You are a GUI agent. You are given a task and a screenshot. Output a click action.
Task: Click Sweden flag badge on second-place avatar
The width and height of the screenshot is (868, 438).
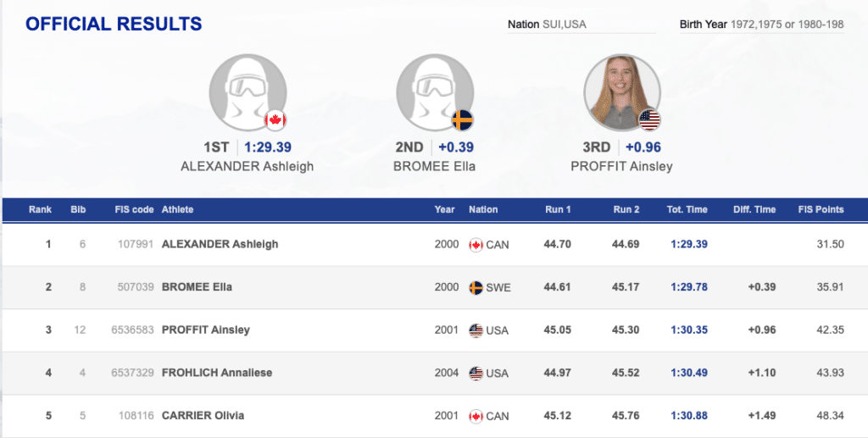coord(462,120)
